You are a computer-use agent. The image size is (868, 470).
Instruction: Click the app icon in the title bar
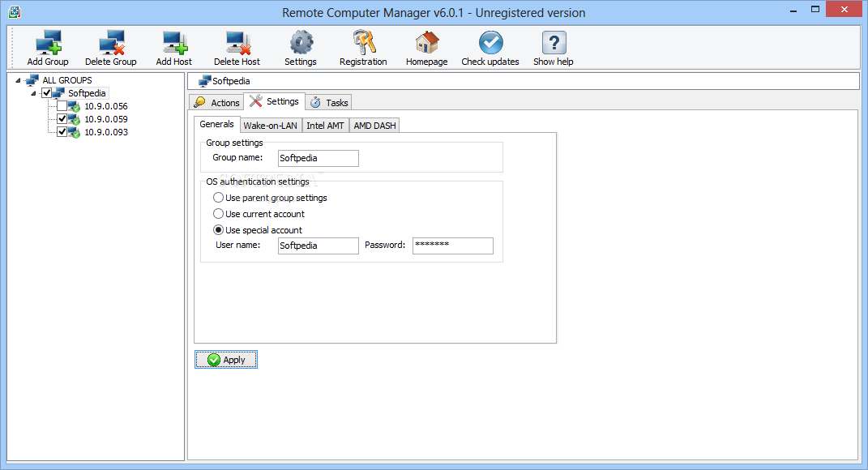[x=15, y=11]
